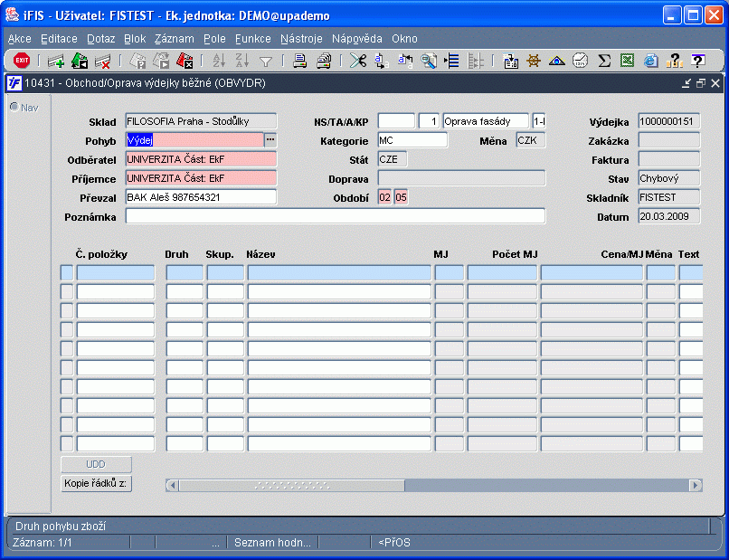Click the horizontal scrollbar thumb under the items grid

(x=292, y=486)
